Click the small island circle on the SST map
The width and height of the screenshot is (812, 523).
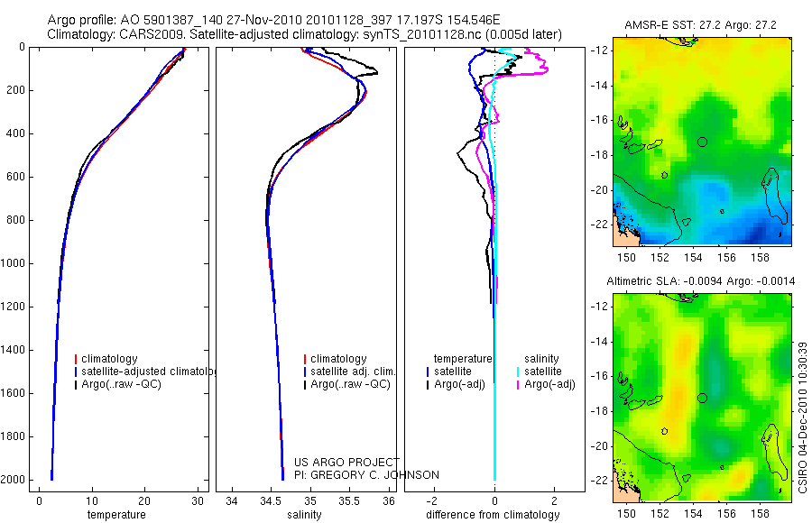pyautogui.click(x=664, y=175)
